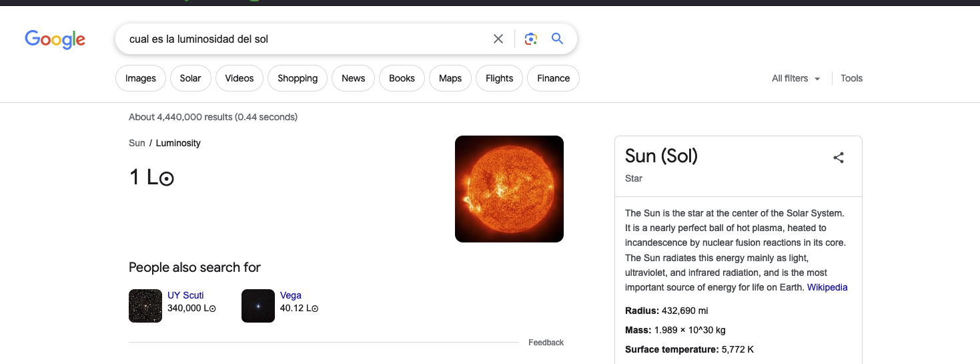The width and height of the screenshot is (980, 364).
Task: Open the Tools button
Action: point(852,78)
